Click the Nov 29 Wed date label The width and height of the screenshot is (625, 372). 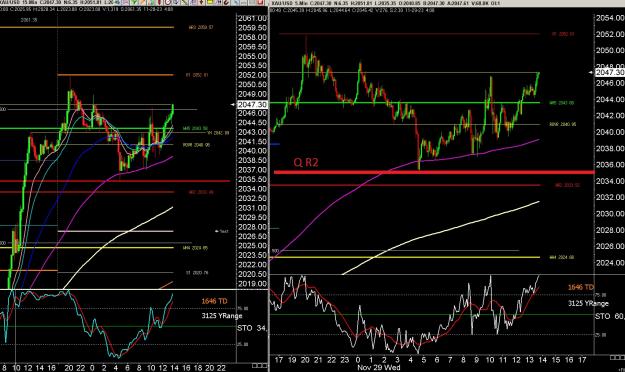click(x=379, y=367)
